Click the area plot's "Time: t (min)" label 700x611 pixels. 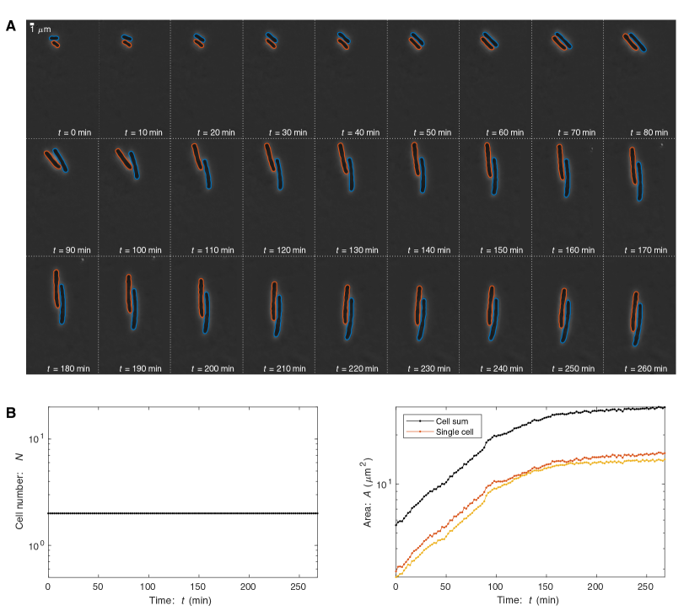pos(528,600)
